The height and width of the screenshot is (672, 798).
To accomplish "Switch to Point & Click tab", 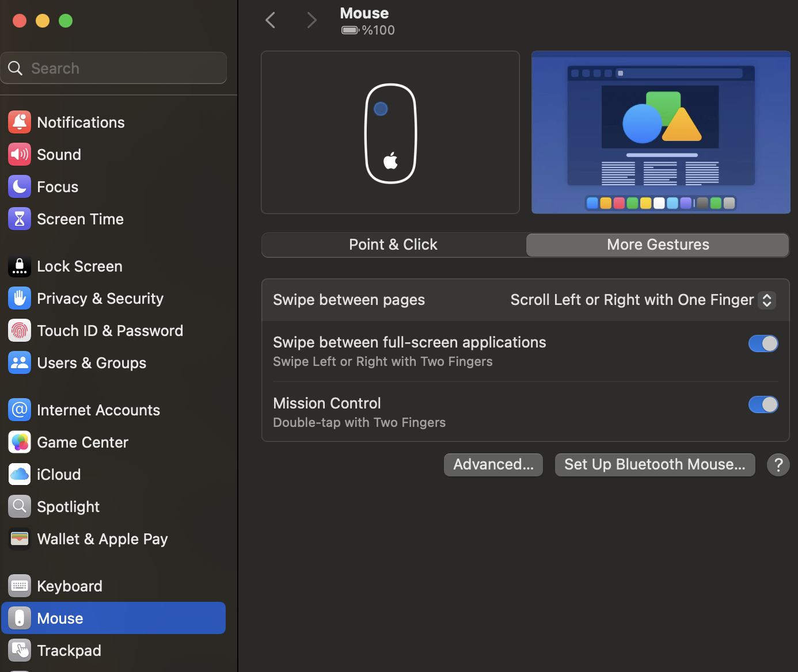I will click(394, 245).
